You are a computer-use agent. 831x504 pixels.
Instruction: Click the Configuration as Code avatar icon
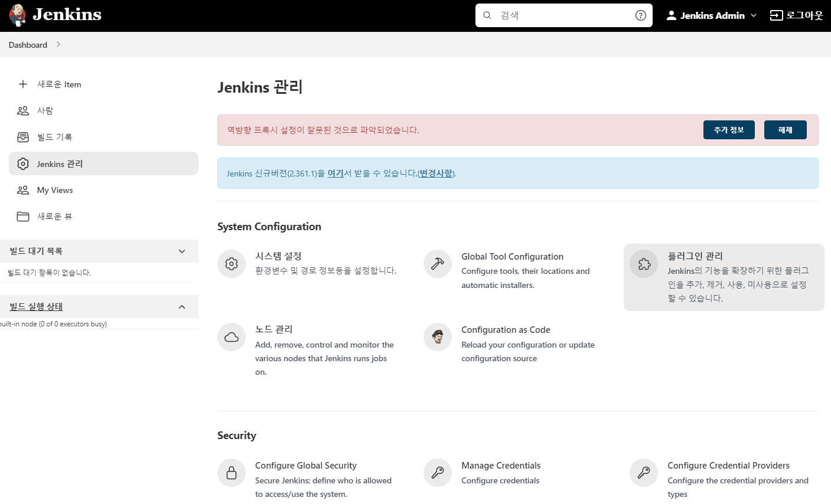coord(438,337)
